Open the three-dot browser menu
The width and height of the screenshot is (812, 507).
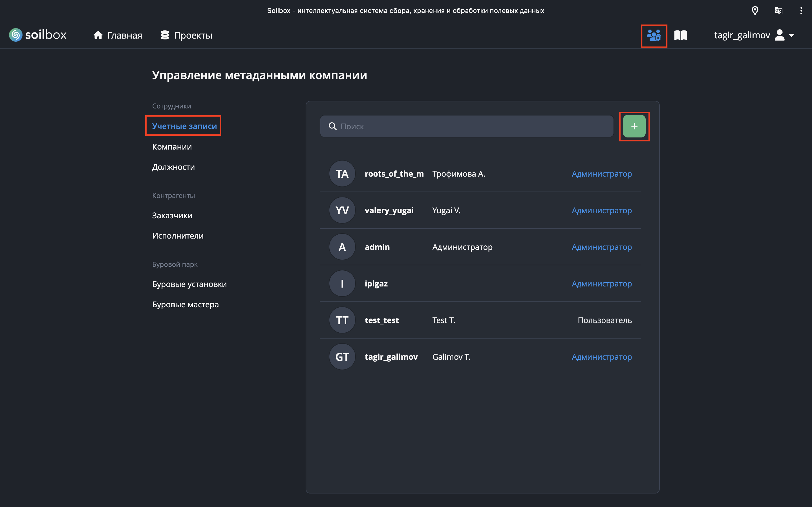pos(801,11)
